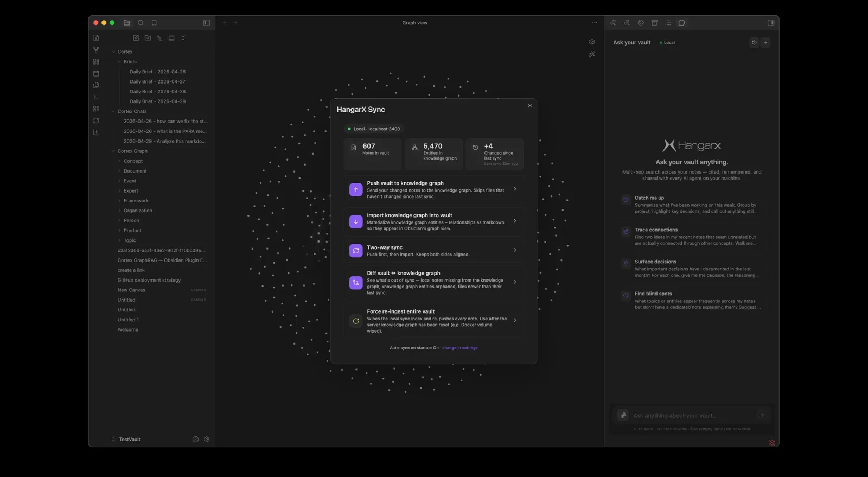This screenshot has width=868, height=477.
Task: Start Two-way sync
Action: click(433, 250)
